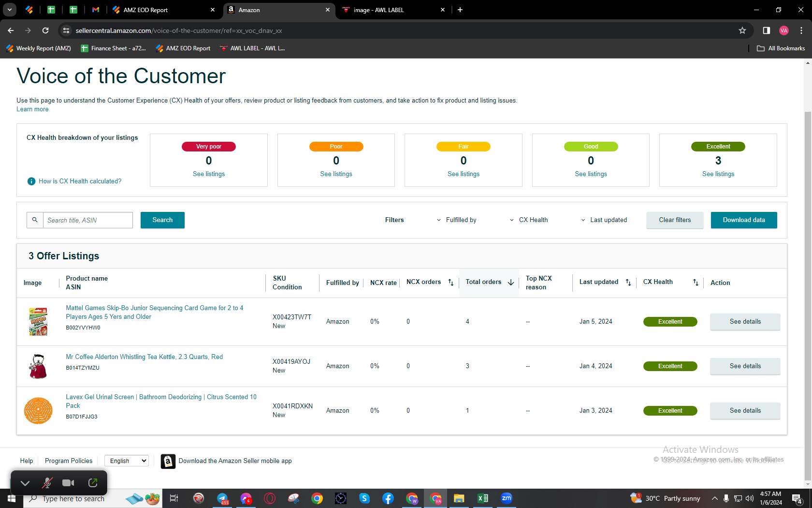Screen dimensions: 812x508
Task: Open How is CX Health calculated info
Action: pos(80,181)
